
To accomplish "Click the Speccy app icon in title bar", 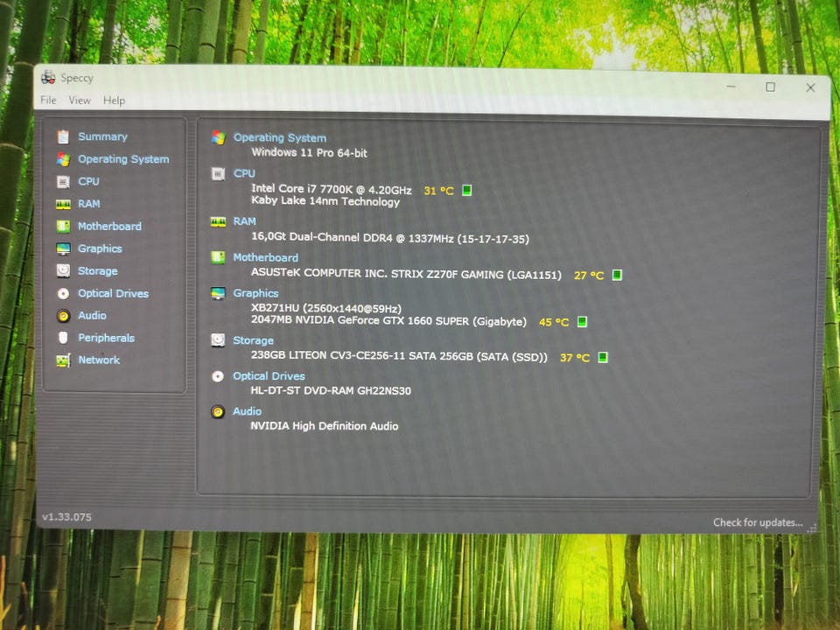I will (x=48, y=77).
